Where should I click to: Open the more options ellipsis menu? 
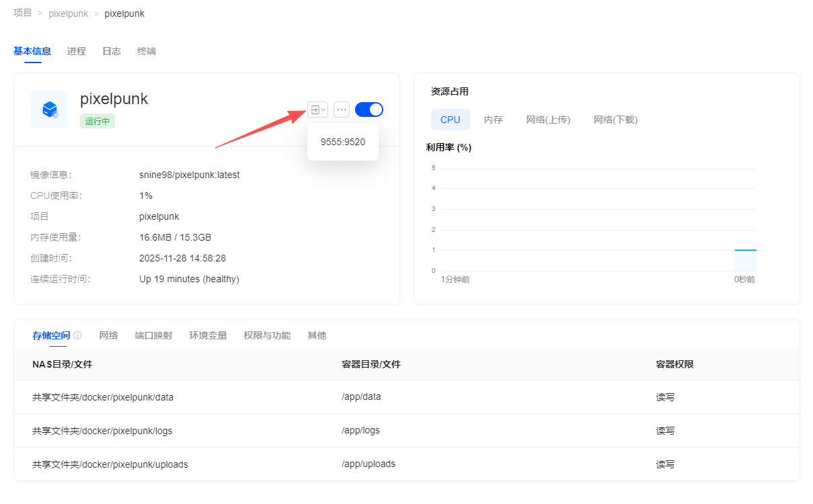pyautogui.click(x=342, y=110)
